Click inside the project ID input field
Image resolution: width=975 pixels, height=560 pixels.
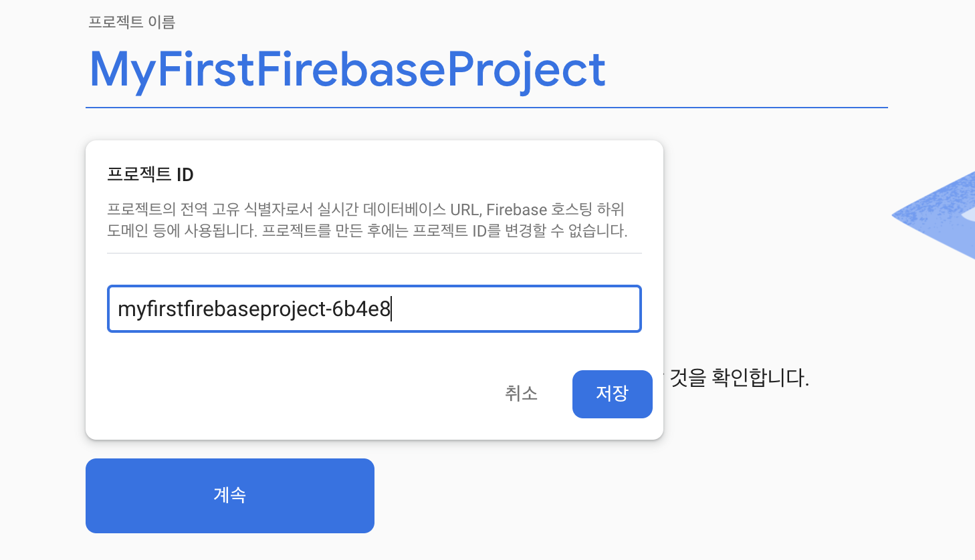point(374,309)
